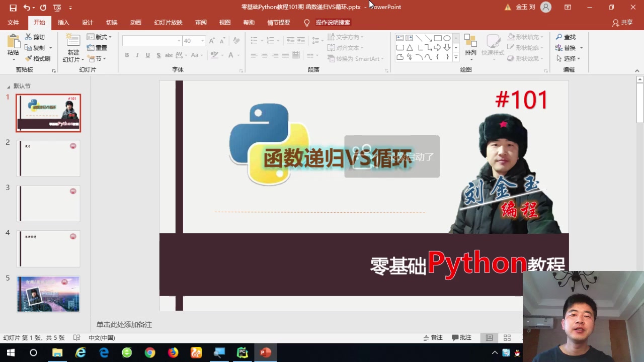
Task: Open the Layout (版式) dropdown
Action: 99,37
